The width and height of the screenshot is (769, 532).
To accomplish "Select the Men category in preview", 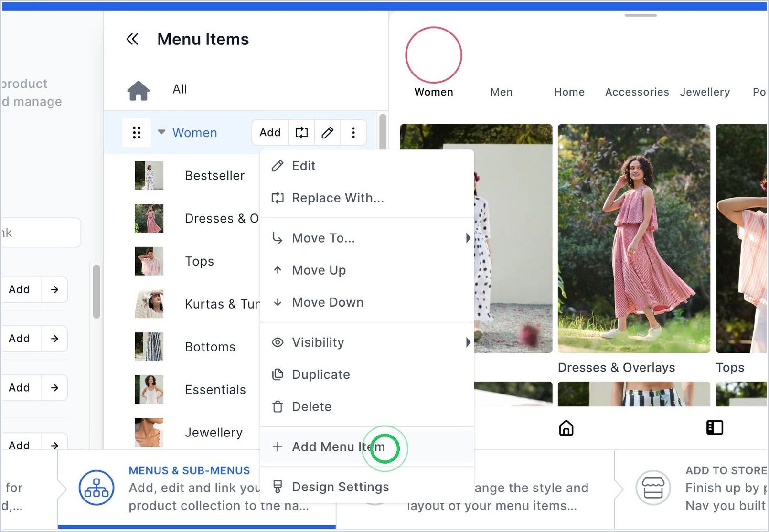I will [x=502, y=92].
